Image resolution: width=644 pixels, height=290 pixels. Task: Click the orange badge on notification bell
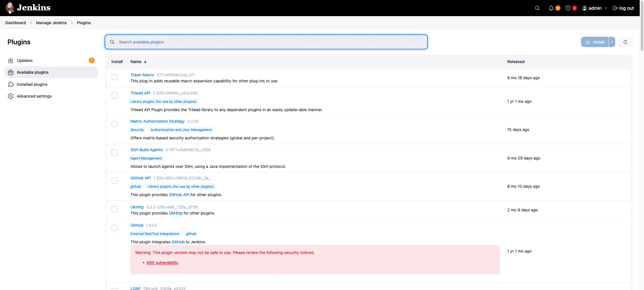558,8
